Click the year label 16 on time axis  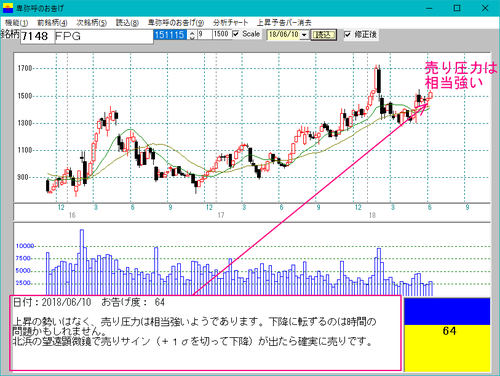(x=72, y=215)
